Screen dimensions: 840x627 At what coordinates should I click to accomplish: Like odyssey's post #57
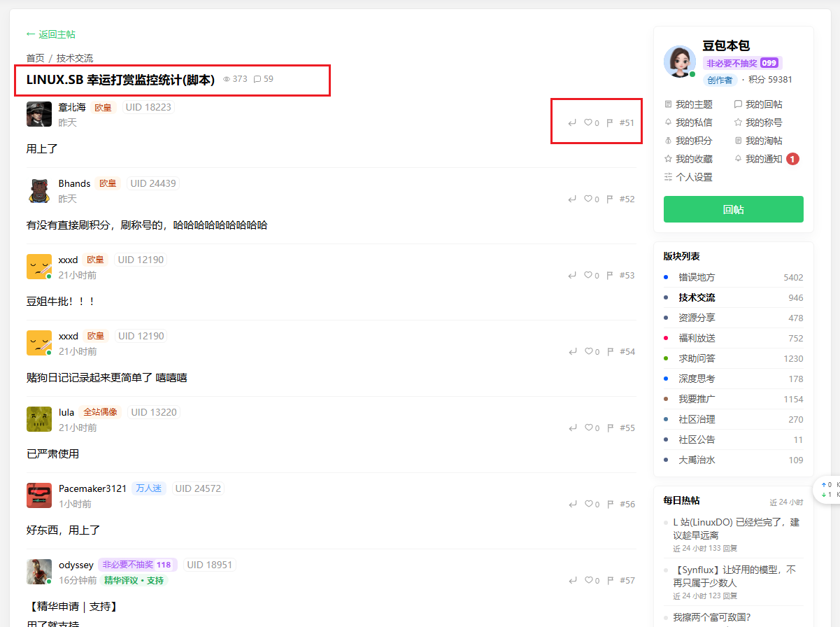pos(588,581)
